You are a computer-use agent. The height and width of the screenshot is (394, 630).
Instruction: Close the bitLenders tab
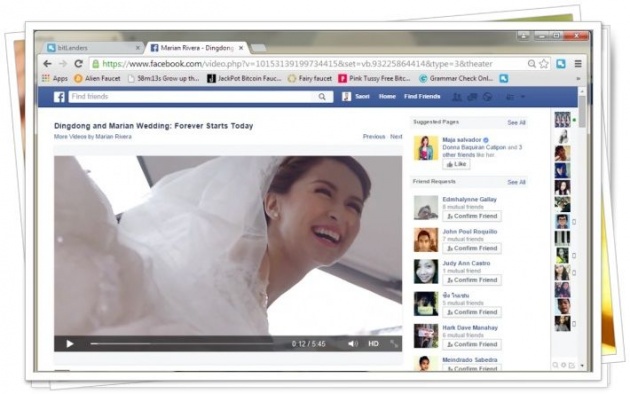(x=137, y=48)
